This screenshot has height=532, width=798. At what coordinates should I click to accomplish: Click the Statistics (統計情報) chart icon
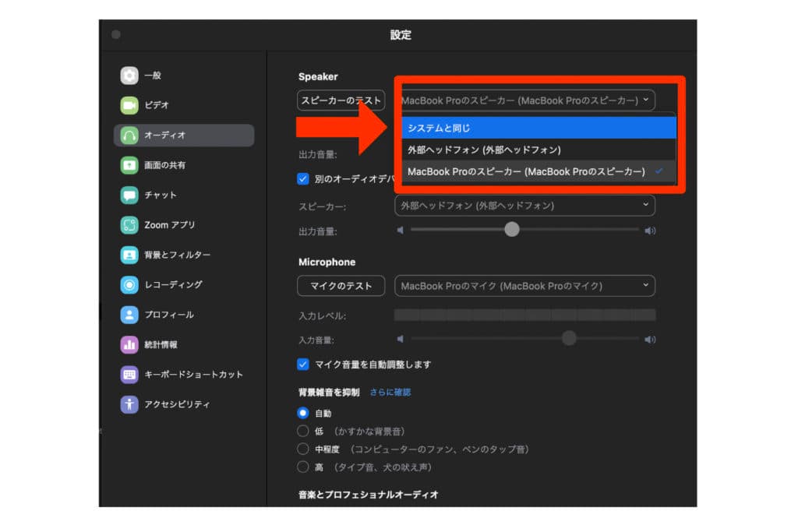tap(129, 345)
